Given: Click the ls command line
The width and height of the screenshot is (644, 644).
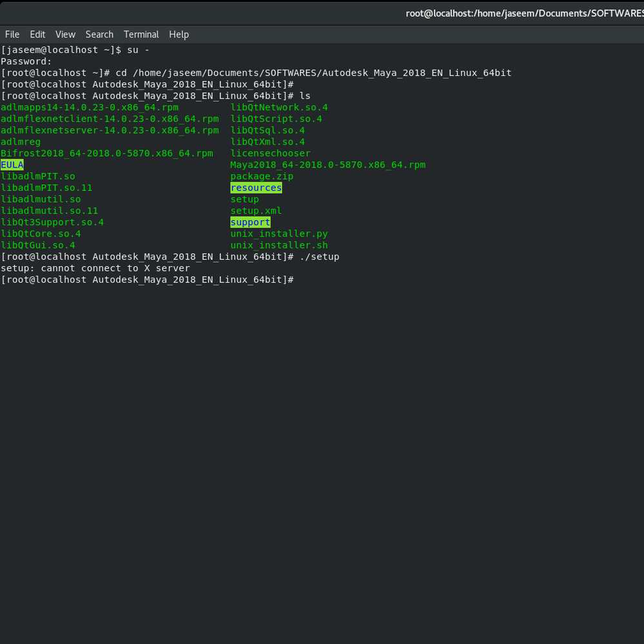Looking at the screenshot, I should [x=155, y=95].
